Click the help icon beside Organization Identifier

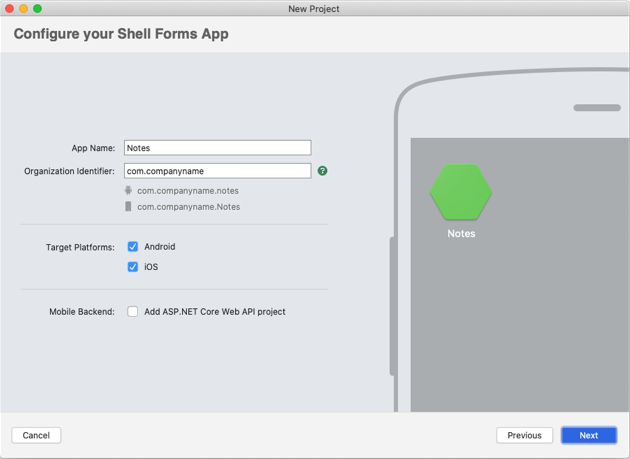click(322, 171)
